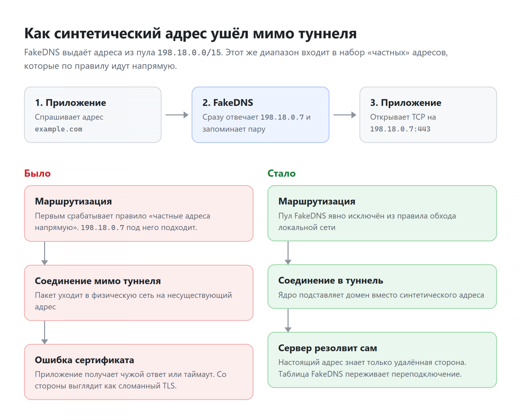Image resolution: width=521 pixels, height=420 pixels.
Task: Select the line "Сразу отвечает 198.18.0.7 и"
Action: pos(256,117)
